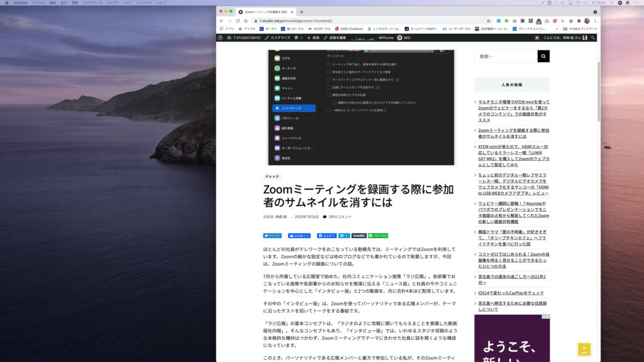
Task: Click the black search submit button
Action: [x=543, y=56]
